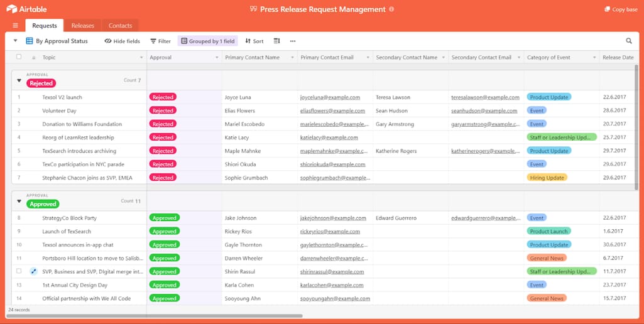
Task: Click Hiring Update tag in Stephanie Chacon row
Action: click(x=547, y=178)
